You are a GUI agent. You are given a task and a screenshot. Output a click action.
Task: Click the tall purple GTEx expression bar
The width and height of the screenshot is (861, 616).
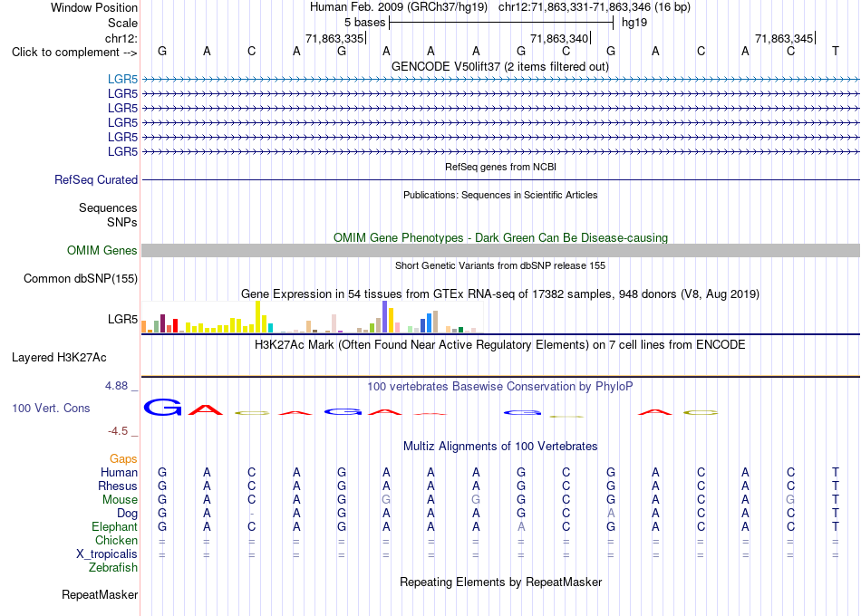[x=385, y=317]
